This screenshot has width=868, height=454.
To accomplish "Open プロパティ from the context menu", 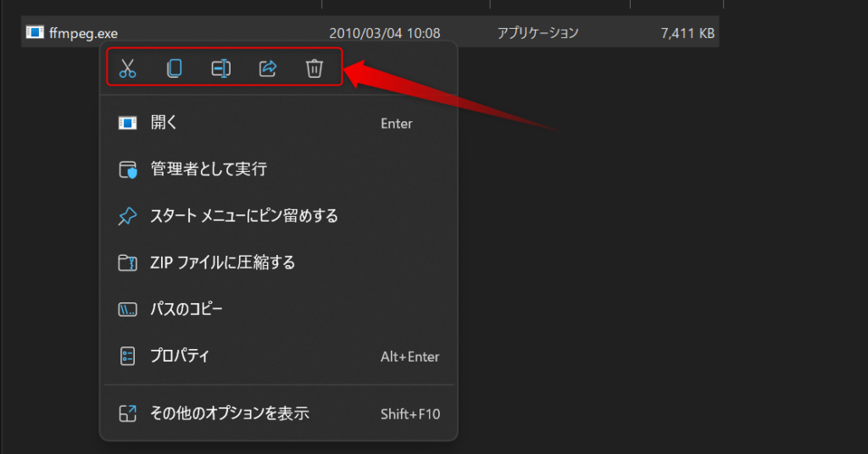I will (279, 356).
